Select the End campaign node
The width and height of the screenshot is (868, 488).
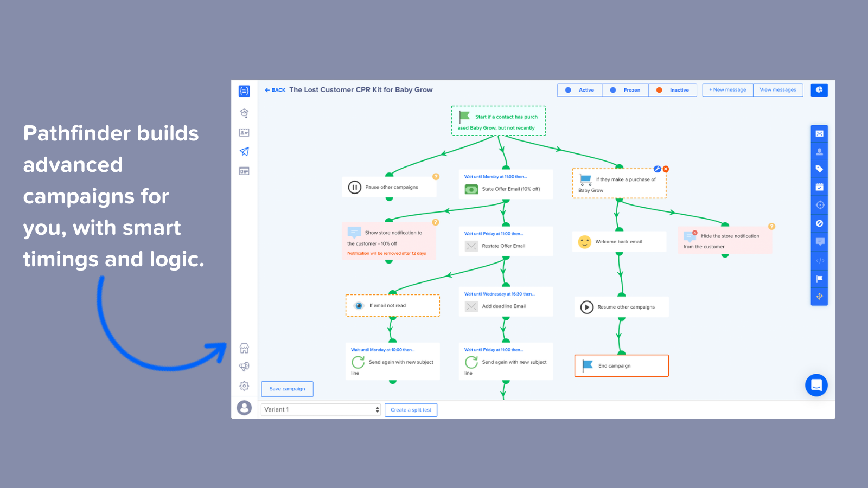click(x=622, y=366)
